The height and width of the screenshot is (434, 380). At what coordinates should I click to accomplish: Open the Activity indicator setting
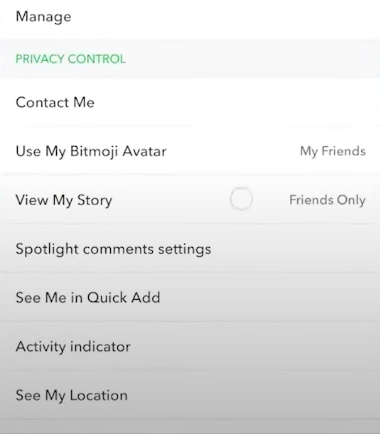(190, 346)
